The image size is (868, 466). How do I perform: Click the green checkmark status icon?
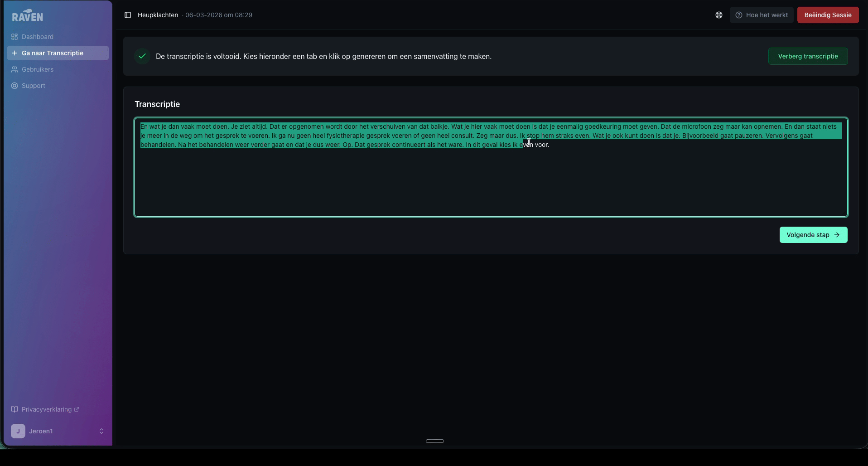click(x=142, y=56)
